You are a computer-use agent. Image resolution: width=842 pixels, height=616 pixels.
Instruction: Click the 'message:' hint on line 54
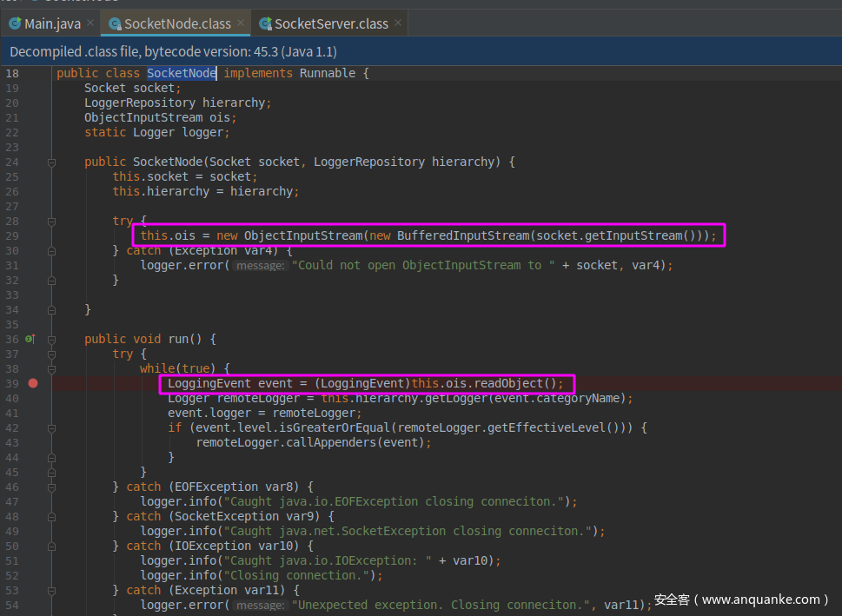pyautogui.click(x=261, y=606)
